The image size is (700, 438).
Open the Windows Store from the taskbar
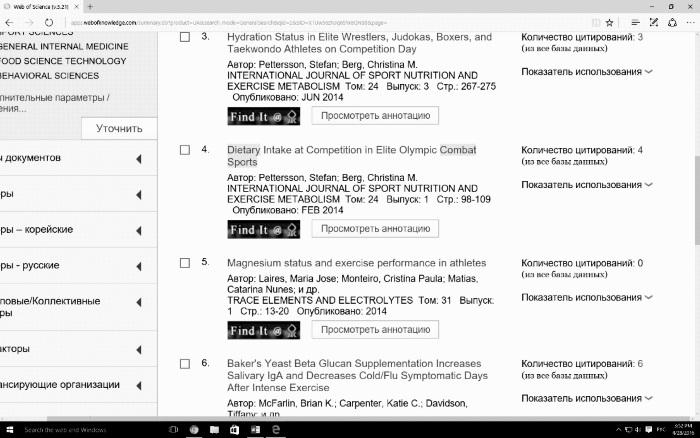(x=234, y=430)
